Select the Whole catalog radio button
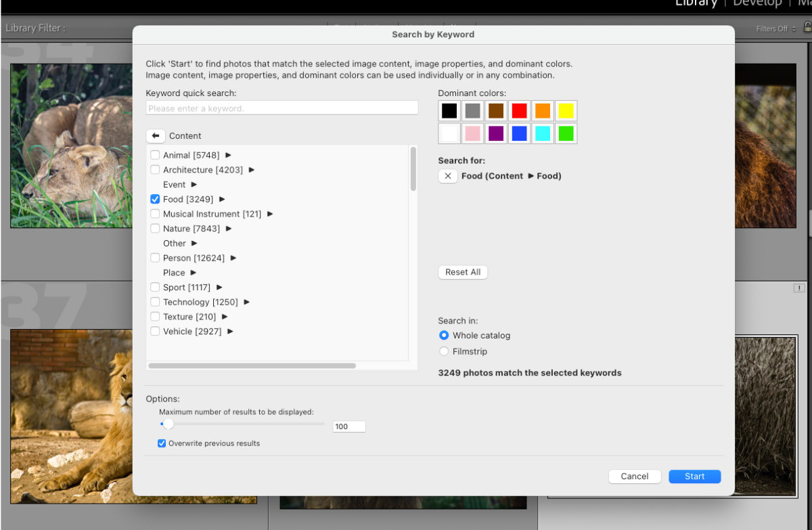 [x=444, y=335]
